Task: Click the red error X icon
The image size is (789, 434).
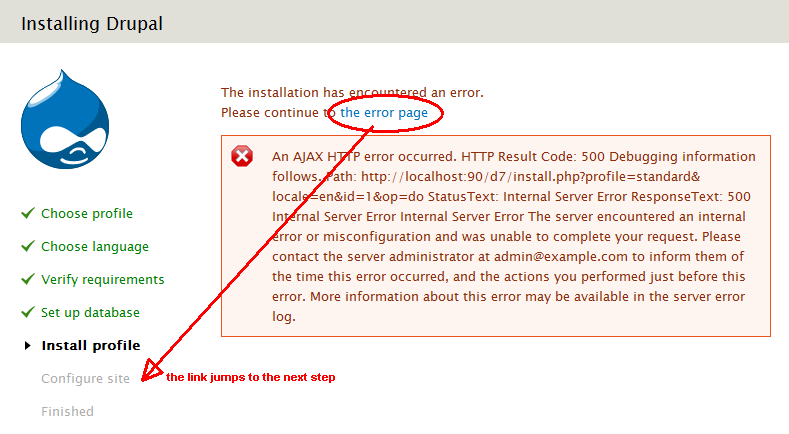Action: pyautogui.click(x=242, y=156)
